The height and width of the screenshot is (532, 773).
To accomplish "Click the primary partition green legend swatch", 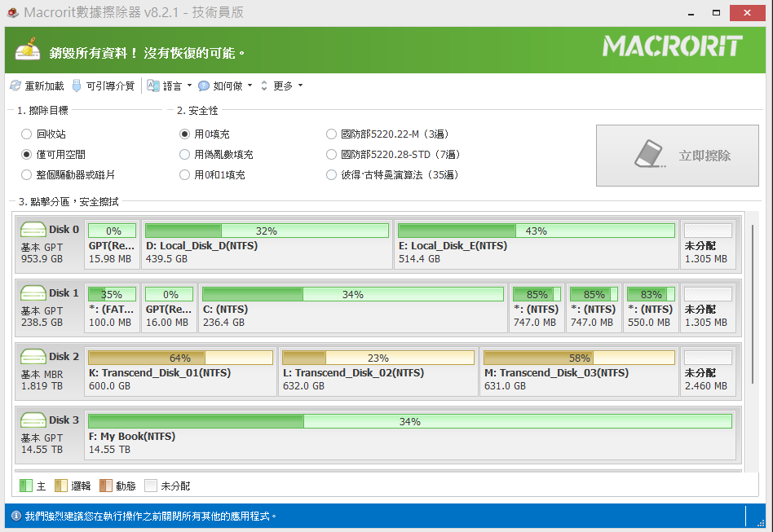I will pos(26,486).
